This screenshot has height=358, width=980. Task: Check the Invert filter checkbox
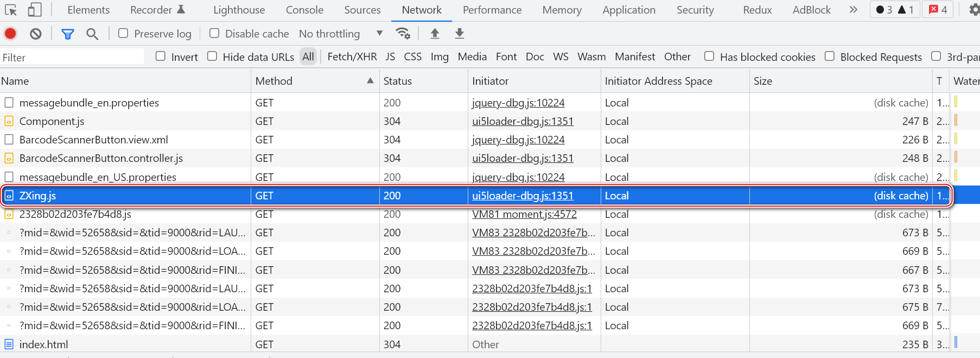coord(161,56)
